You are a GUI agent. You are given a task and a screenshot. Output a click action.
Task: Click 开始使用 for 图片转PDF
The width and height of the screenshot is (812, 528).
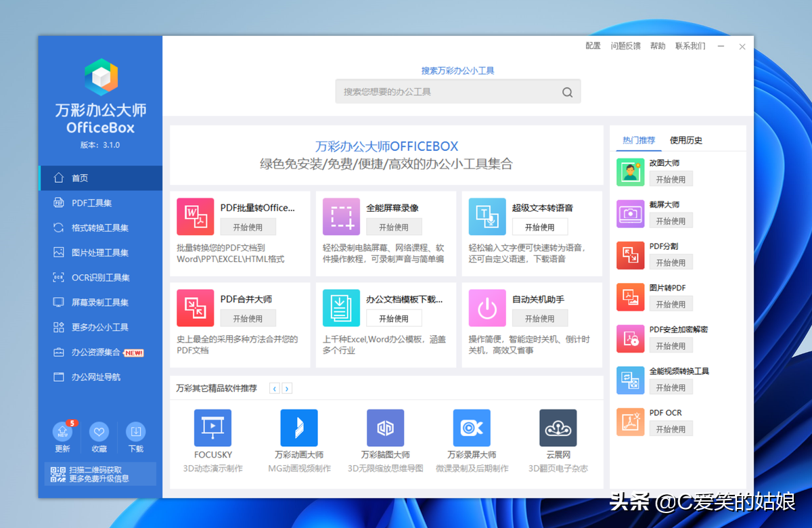pos(671,305)
